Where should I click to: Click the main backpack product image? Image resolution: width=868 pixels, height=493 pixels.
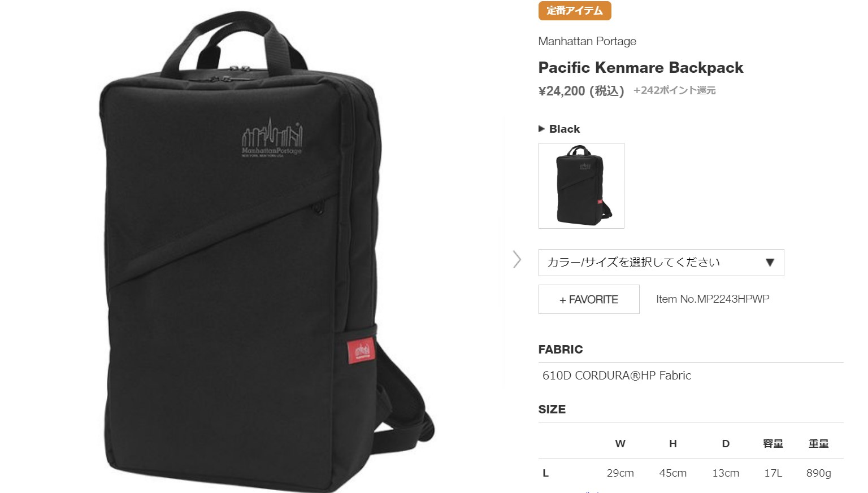[x=266, y=248]
